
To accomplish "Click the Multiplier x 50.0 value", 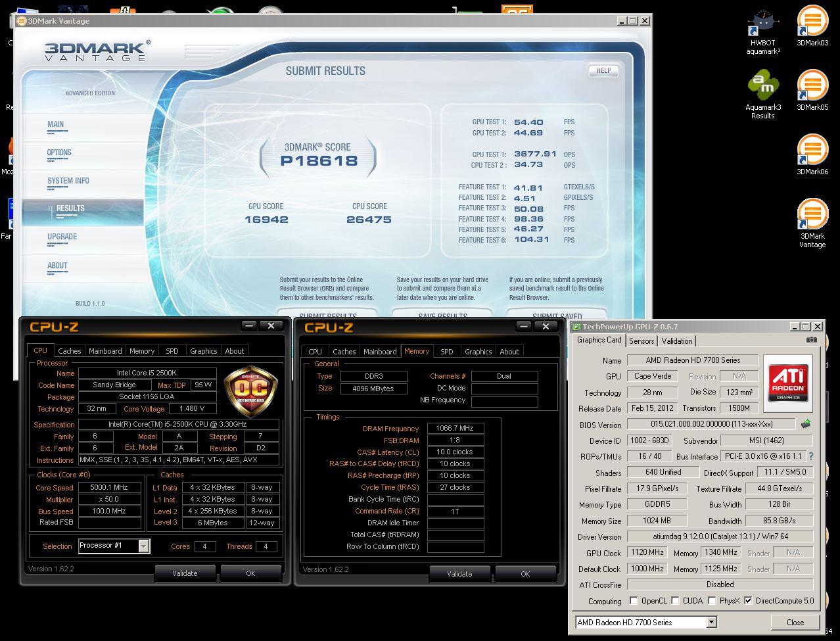I will click(109, 500).
